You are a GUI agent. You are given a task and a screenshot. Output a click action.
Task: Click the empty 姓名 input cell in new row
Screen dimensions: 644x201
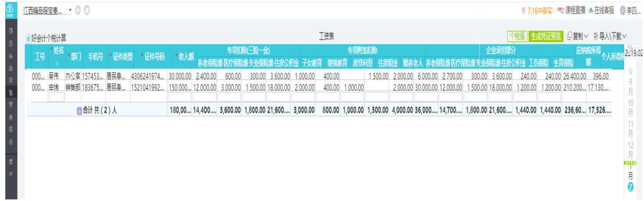click(x=56, y=97)
